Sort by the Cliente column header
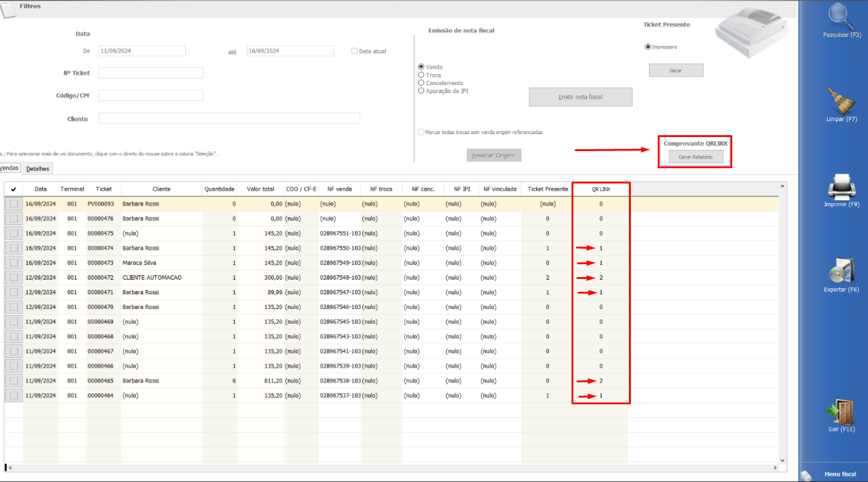This screenshot has width=868, height=482. (162, 189)
